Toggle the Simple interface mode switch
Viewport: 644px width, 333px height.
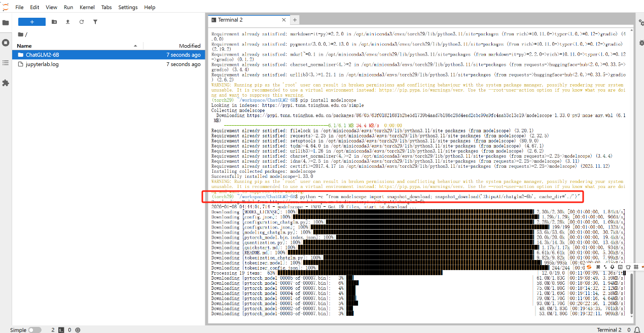point(34,330)
